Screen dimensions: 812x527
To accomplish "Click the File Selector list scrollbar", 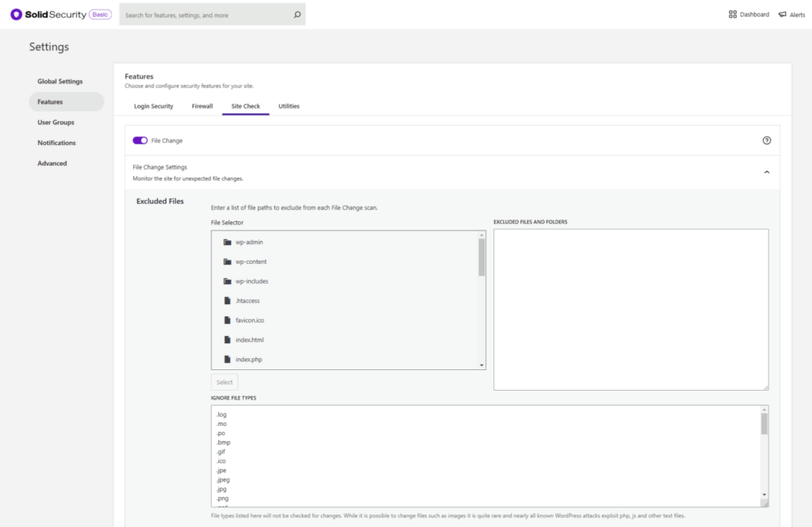I will [481, 258].
